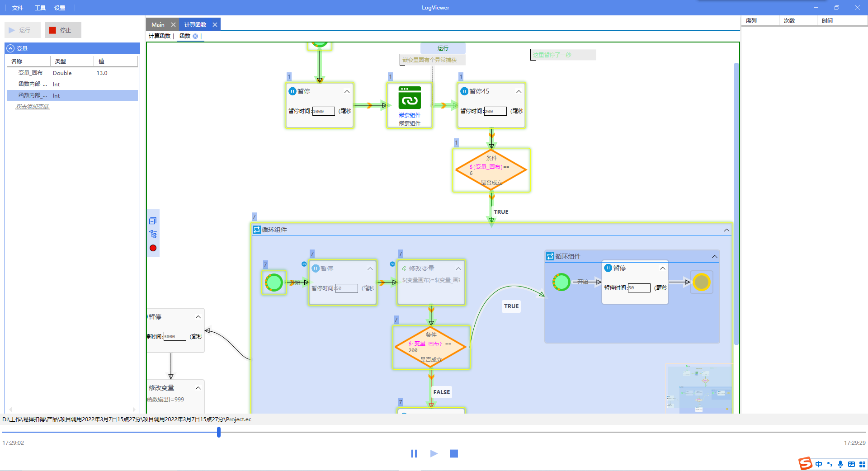Open the 工具 menu
This screenshot has width=868, height=471.
pyautogui.click(x=40, y=8)
